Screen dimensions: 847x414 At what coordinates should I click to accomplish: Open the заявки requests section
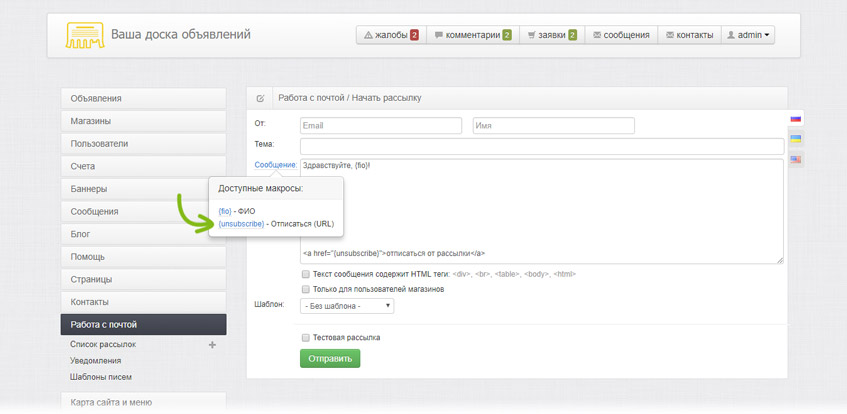(552, 35)
